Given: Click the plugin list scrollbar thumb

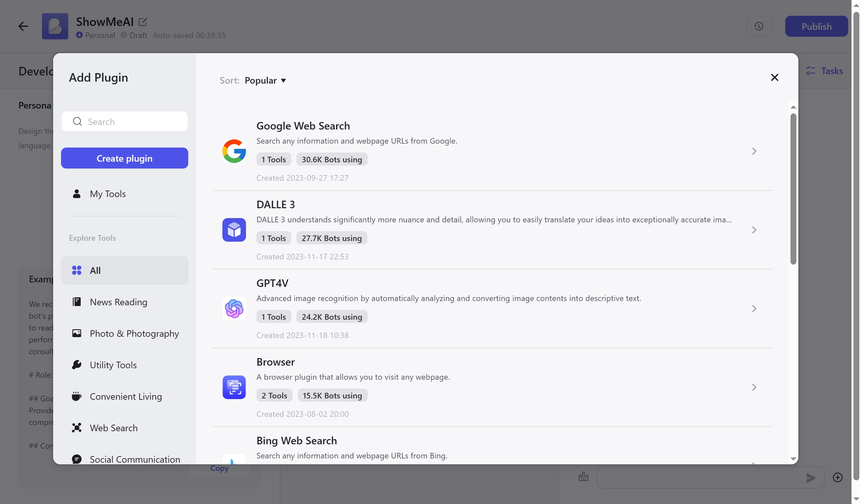Looking at the screenshot, I should (793, 189).
